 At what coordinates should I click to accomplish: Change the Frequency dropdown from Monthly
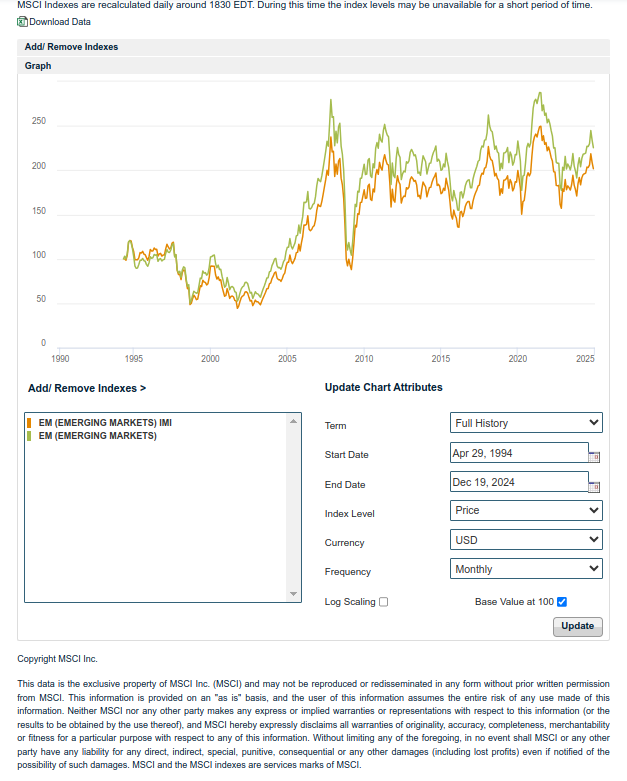[x=526, y=569]
